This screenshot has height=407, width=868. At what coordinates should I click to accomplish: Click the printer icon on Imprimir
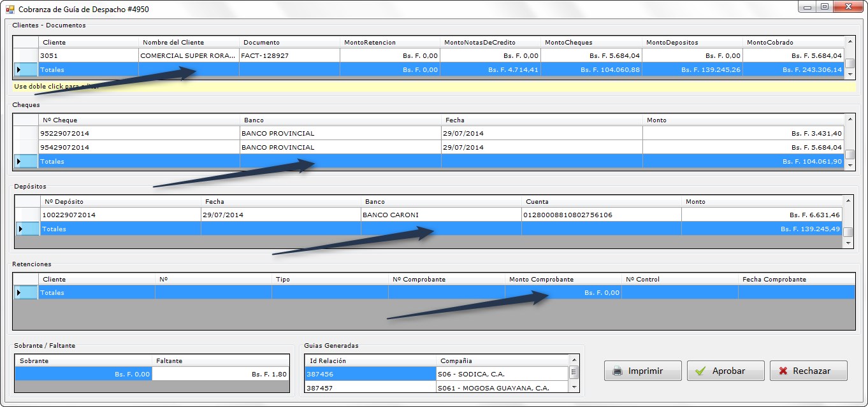tap(617, 371)
